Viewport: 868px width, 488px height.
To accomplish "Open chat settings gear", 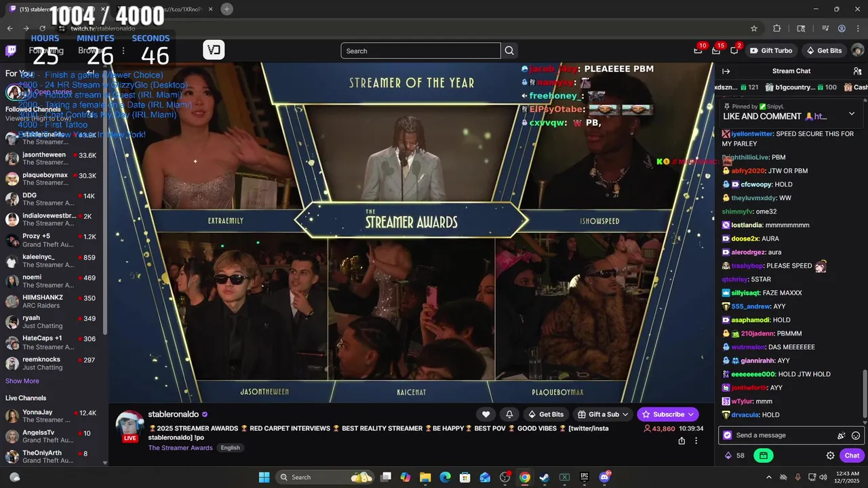I will [830, 455].
